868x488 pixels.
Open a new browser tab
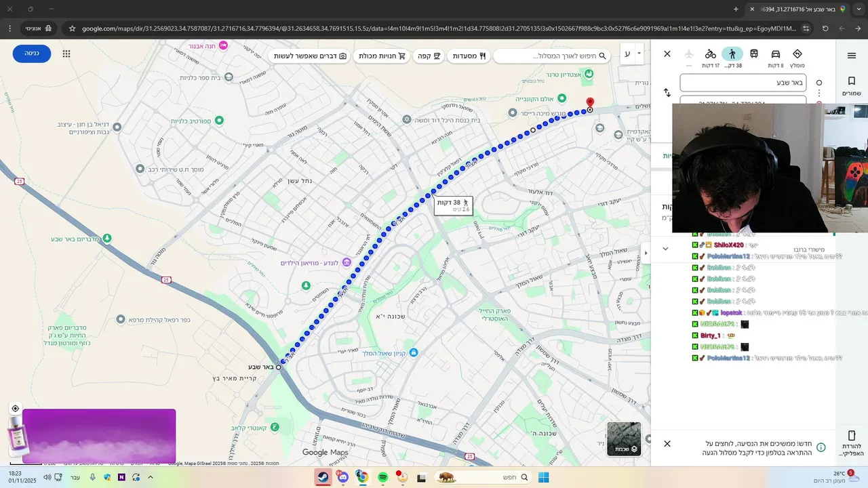pos(736,9)
